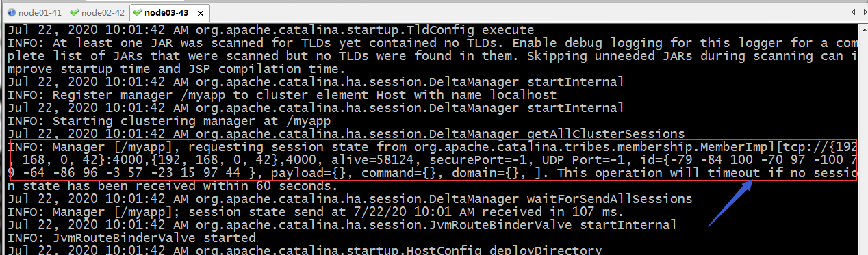Click the green checkmark icon on node03-43 tab
Viewport: 868px width, 255px height.
(138, 12)
